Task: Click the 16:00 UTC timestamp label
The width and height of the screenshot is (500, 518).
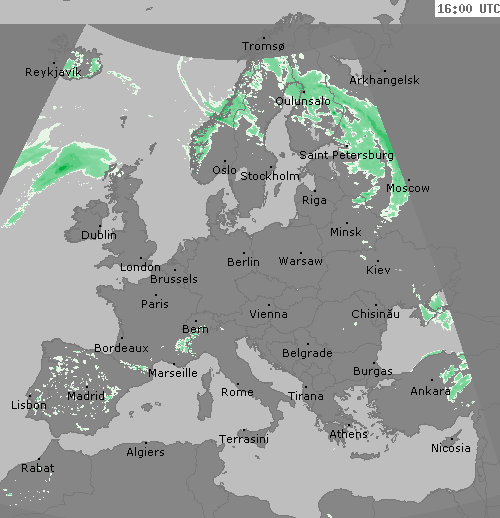Action: click(468, 8)
